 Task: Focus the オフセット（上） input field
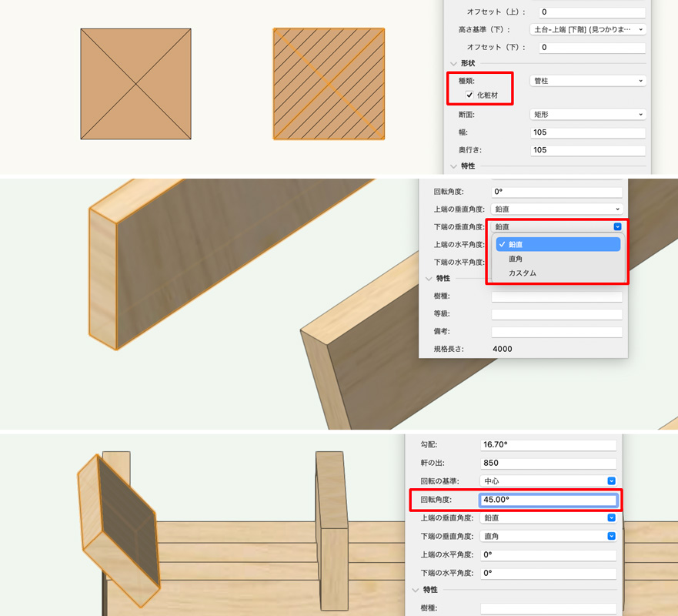point(591,12)
